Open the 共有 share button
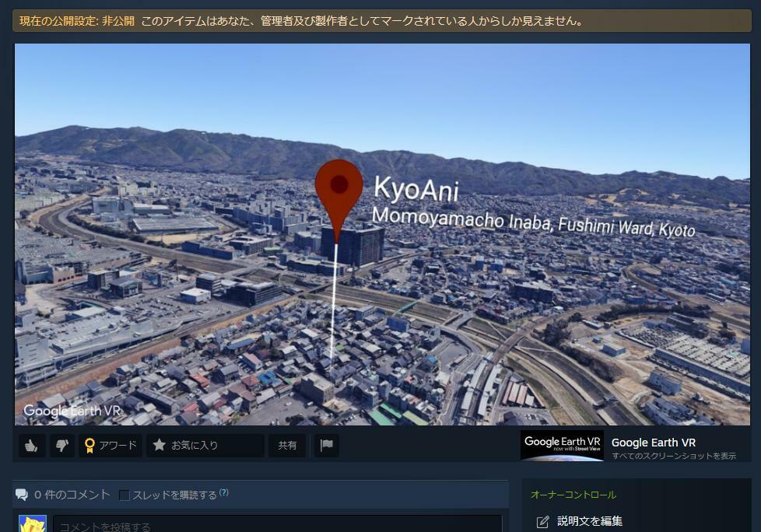Viewport: 761px width, 532px height. pyautogui.click(x=287, y=445)
